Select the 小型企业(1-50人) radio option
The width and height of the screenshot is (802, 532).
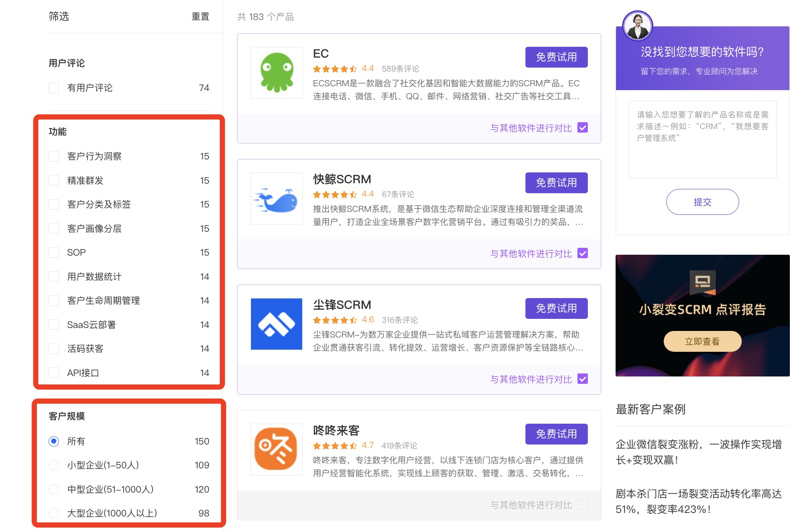(54, 465)
